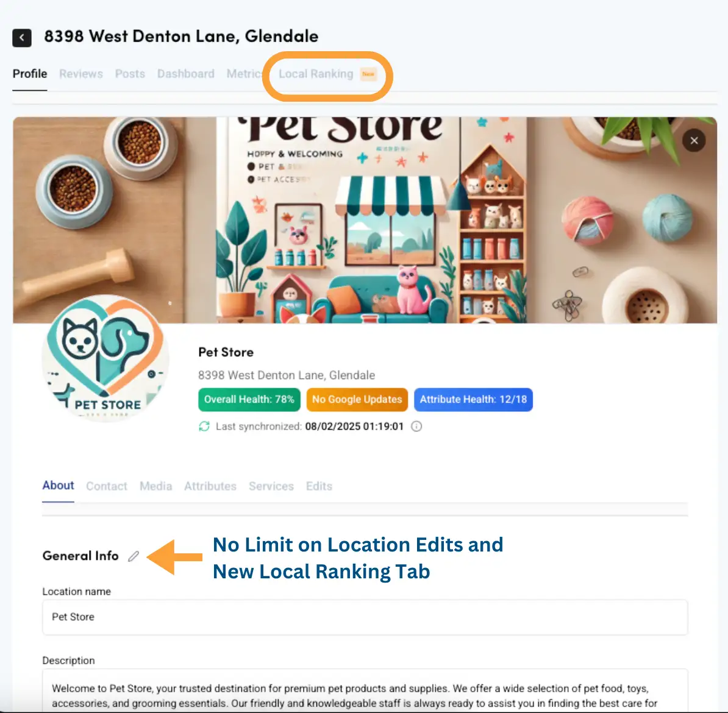Click the Overall Health 78% badge
The height and width of the screenshot is (713, 728).
click(249, 399)
